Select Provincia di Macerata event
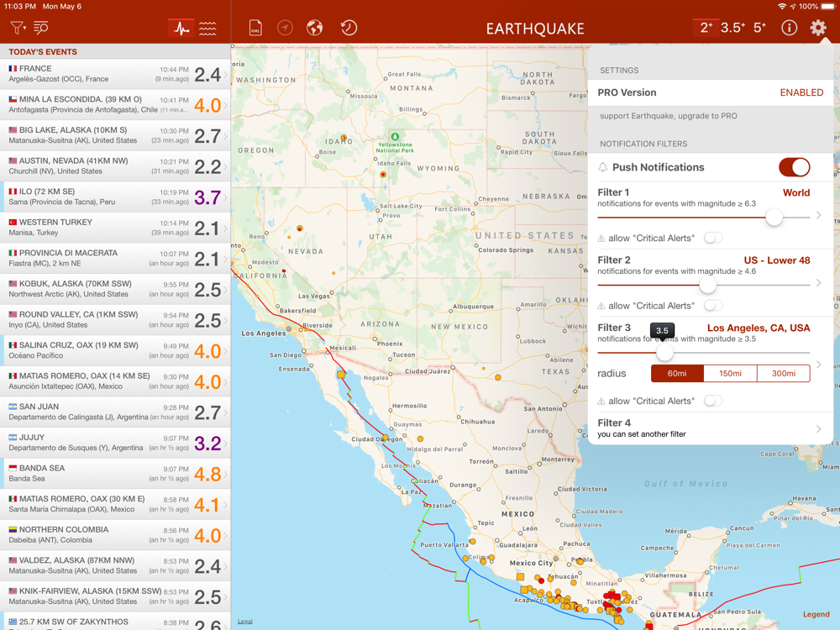The height and width of the screenshot is (630, 840). point(115,258)
